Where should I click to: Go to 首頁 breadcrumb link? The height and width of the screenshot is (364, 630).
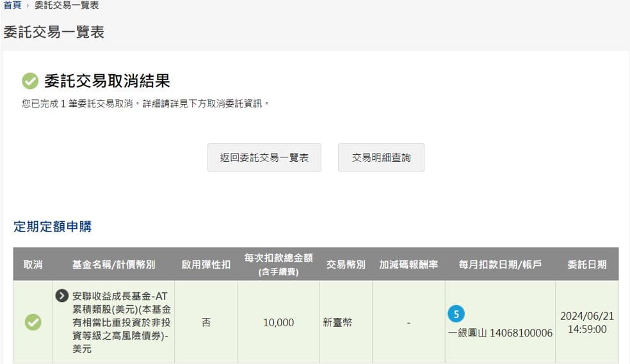[12, 5]
